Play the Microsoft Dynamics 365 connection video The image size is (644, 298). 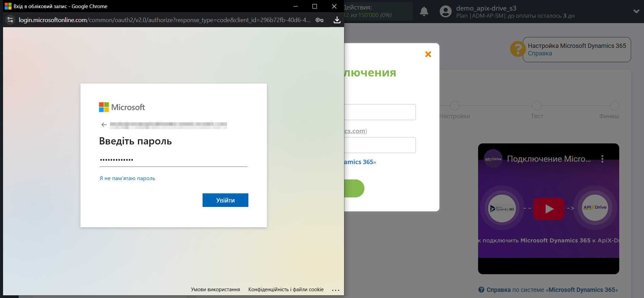click(549, 209)
